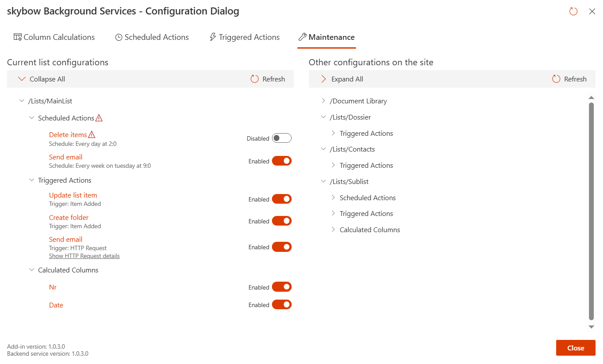603x364 pixels.
Task: Click the warning icon beside Delete items
Action: coord(92,135)
